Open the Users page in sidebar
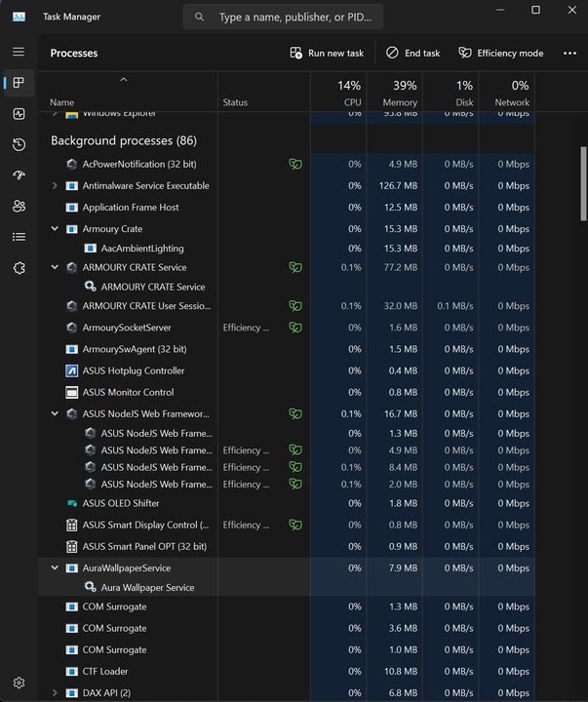This screenshot has width=588, height=702. tap(19, 206)
